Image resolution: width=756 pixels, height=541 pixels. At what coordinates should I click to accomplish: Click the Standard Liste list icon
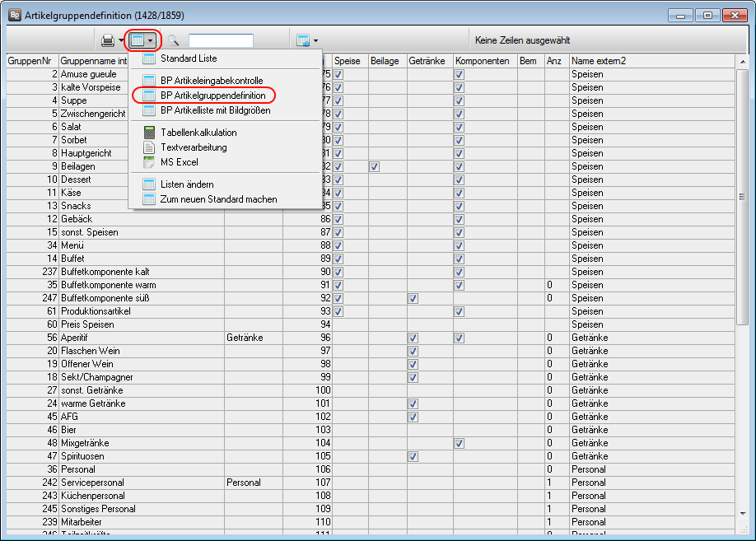[149, 58]
